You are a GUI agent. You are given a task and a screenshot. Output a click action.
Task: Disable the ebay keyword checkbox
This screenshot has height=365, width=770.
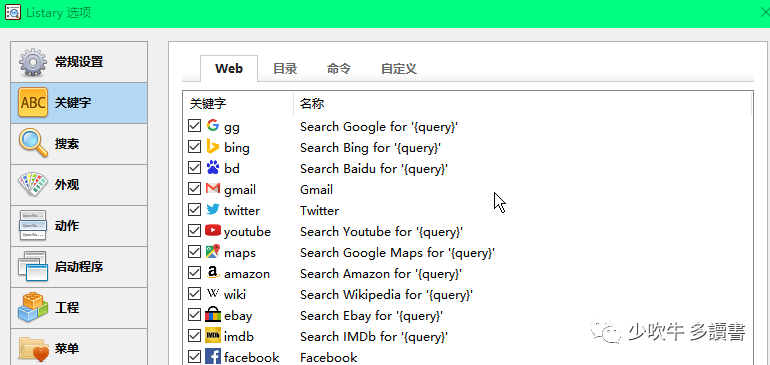(x=194, y=315)
